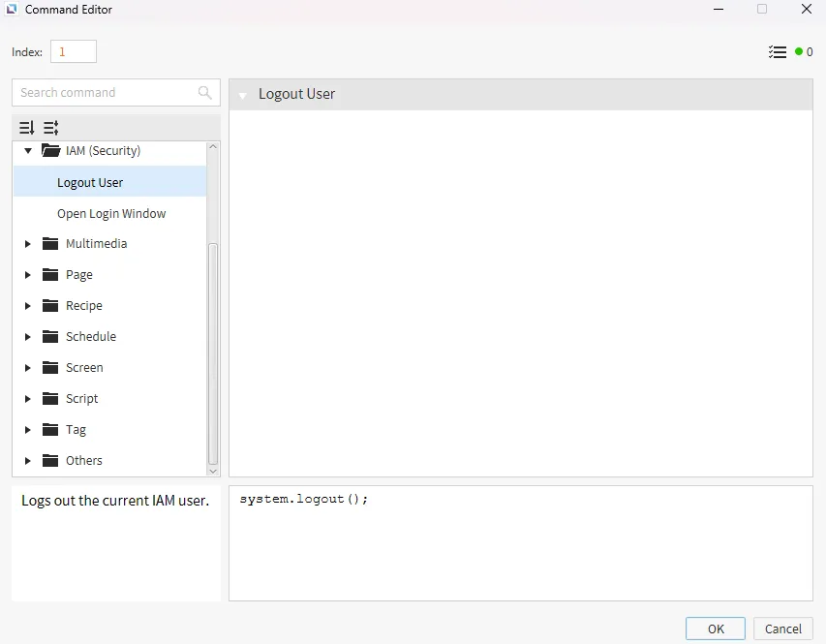
Task: Select the Others category in the tree
Action: coord(83,461)
